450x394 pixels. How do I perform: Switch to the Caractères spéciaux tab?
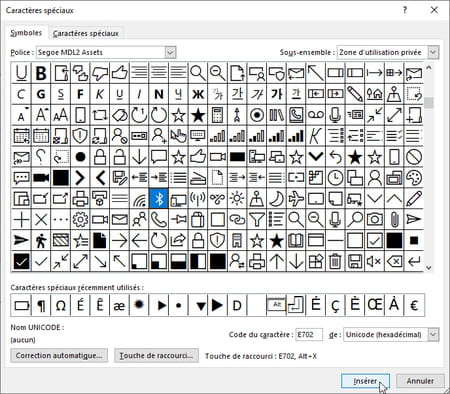point(86,33)
